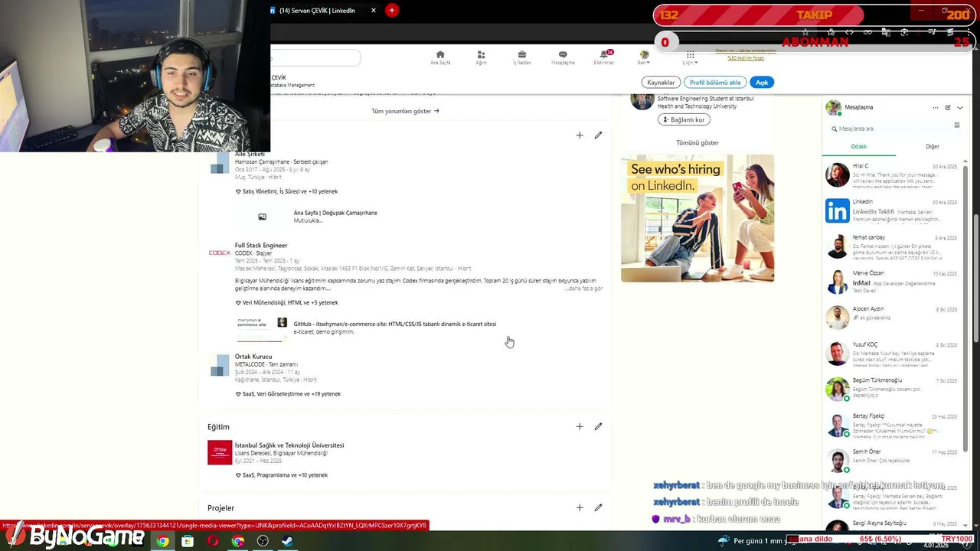The image size is (980, 551).
Task: Switch to Diğer messages tab
Action: [933, 147]
